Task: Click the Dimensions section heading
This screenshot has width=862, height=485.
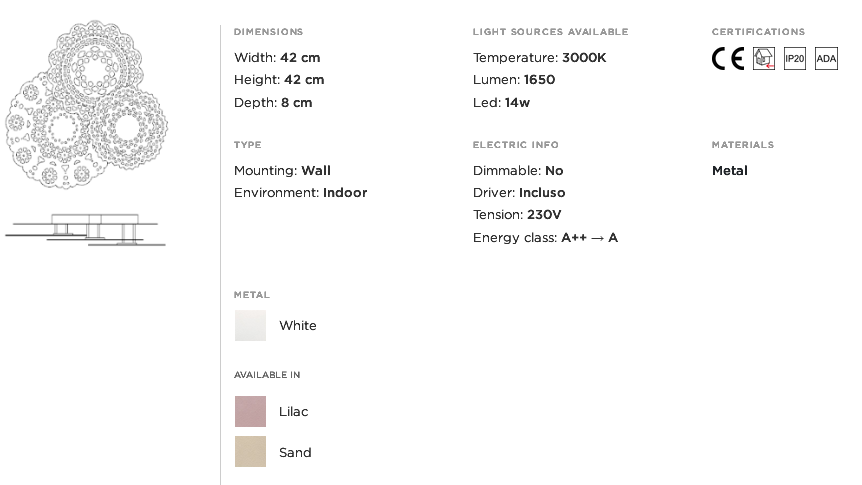Action: 268,32
